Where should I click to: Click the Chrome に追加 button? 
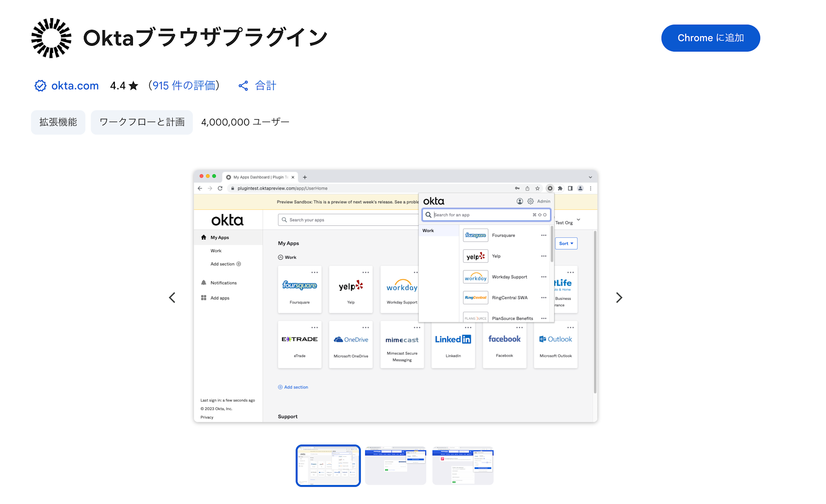pos(710,38)
